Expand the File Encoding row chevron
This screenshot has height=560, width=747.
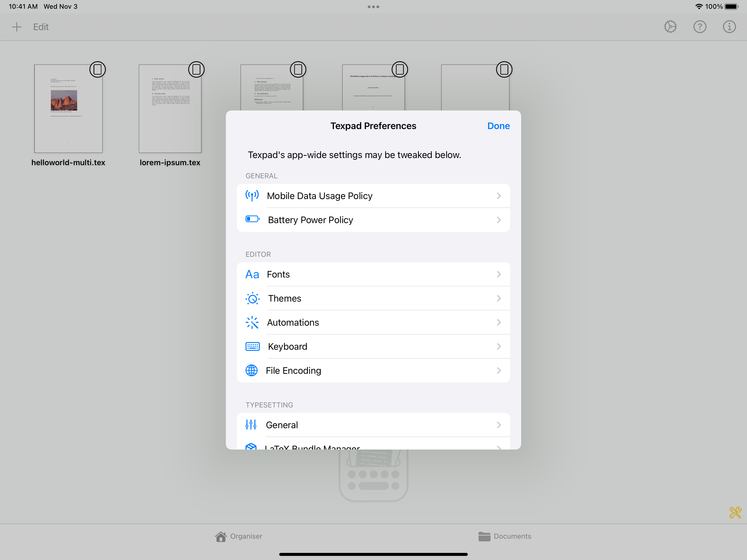point(499,371)
